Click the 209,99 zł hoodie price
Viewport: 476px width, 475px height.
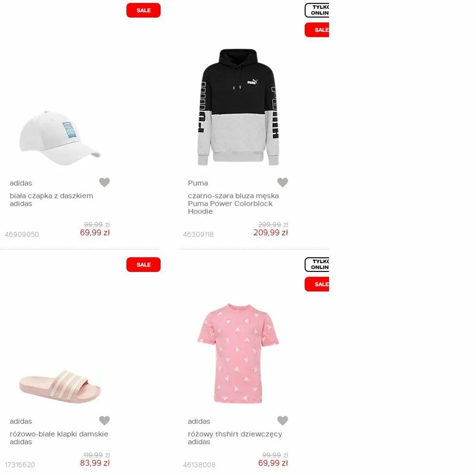[x=271, y=233]
